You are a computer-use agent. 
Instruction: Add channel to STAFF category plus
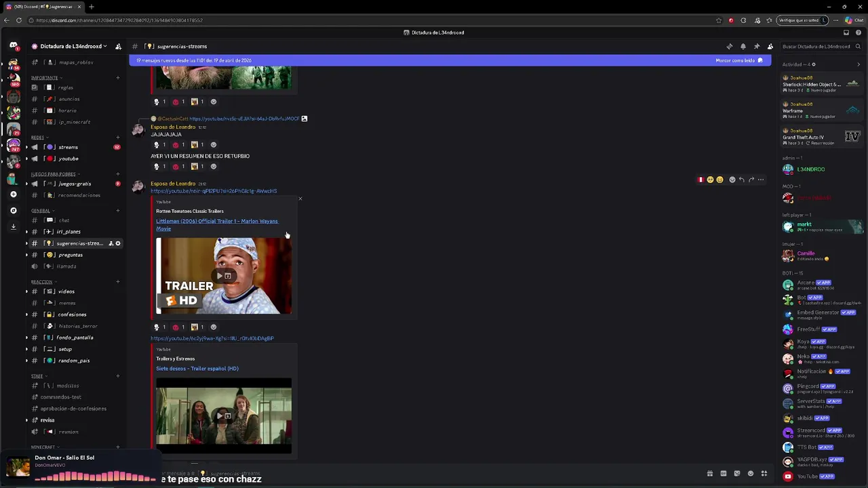click(117, 376)
